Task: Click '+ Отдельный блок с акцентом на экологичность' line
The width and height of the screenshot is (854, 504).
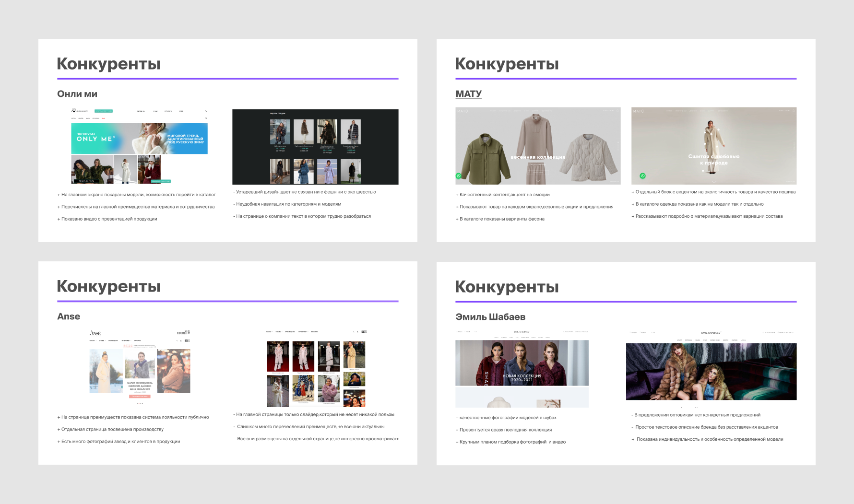Action: 714,192
